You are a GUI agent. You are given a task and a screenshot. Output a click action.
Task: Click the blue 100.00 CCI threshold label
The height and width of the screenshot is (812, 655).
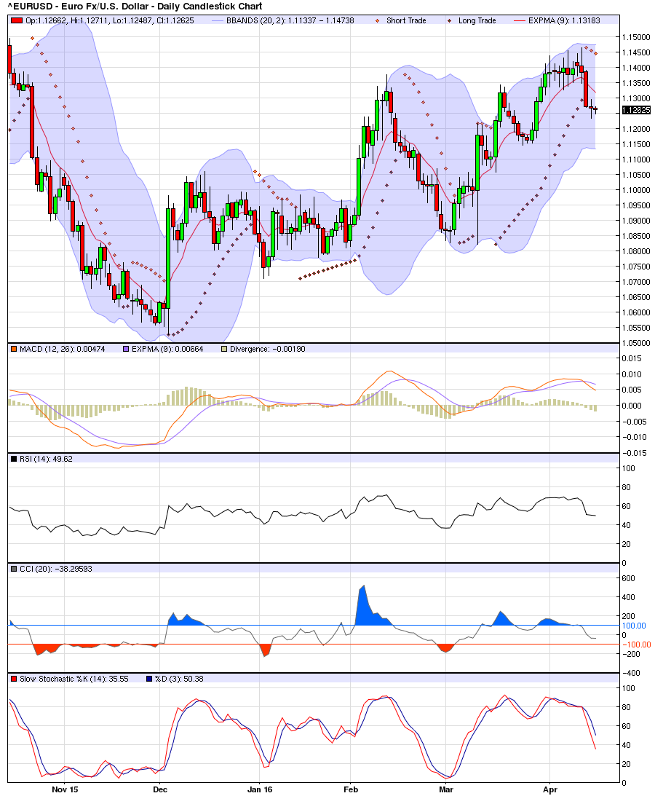click(634, 626)
